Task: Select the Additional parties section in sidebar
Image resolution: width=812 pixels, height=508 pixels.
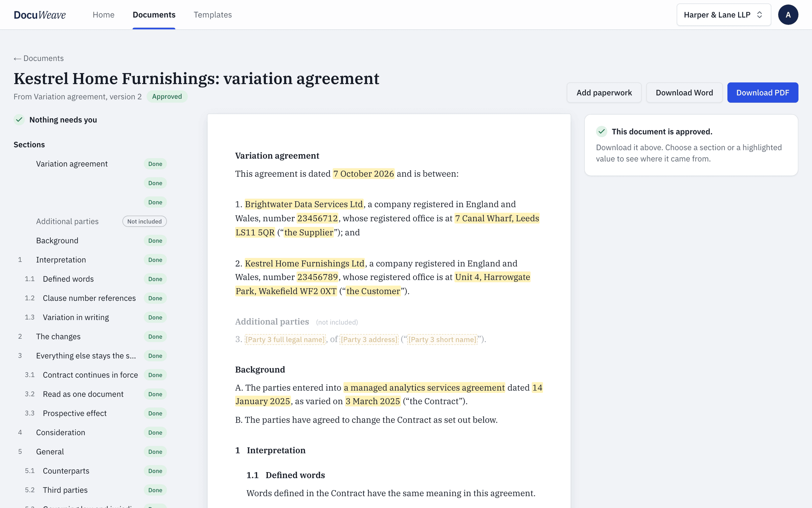Action: point(91,221)
